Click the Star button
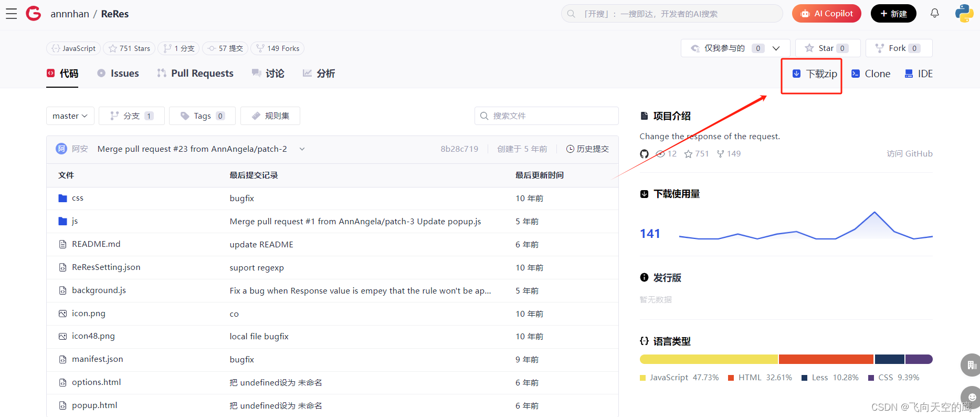The width and height of the screenshot is (980, 417). click(828, 48)
